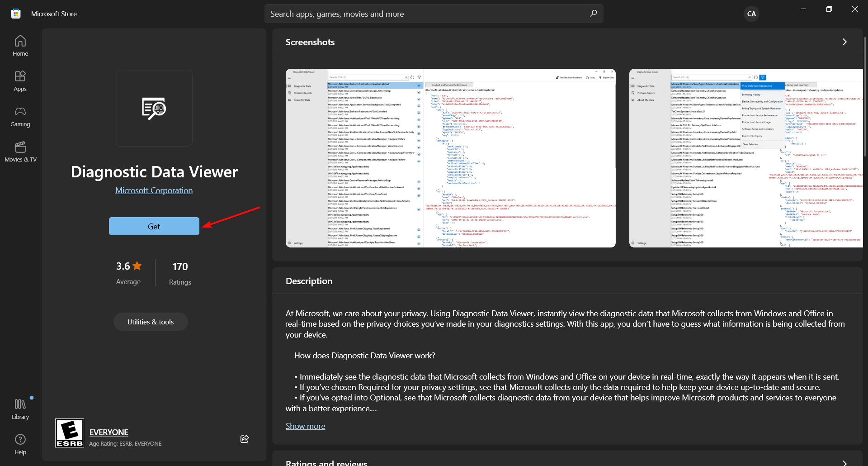Open the EVERYONE age rating link
The width and height of the screenshot is (868, 466).
click(109, 432)
